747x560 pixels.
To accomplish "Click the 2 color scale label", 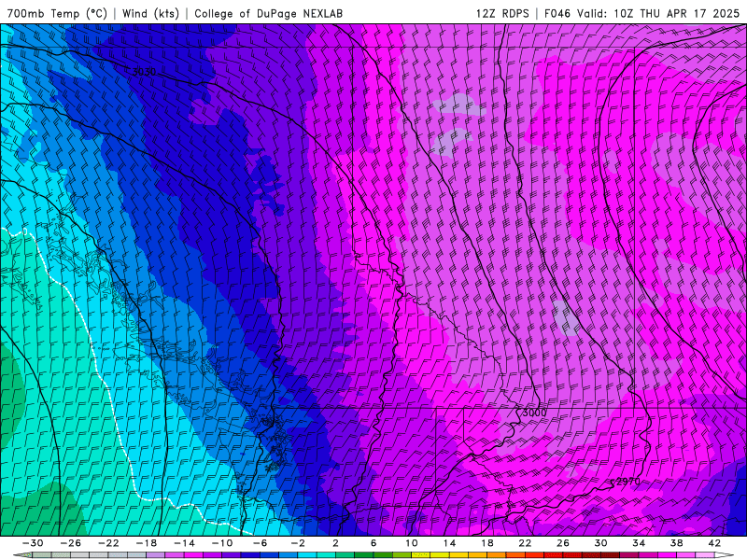I will point(336,543).
